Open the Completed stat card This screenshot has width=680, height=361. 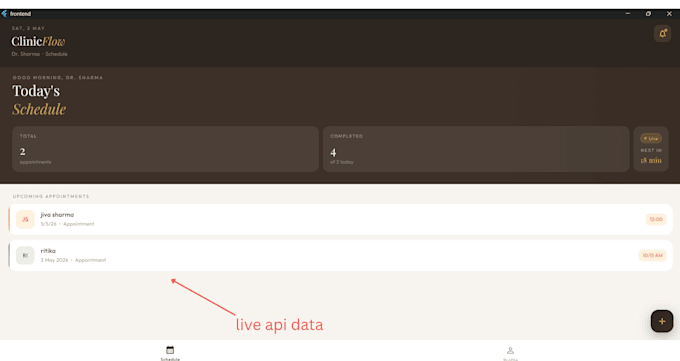[x=476, y=149]
